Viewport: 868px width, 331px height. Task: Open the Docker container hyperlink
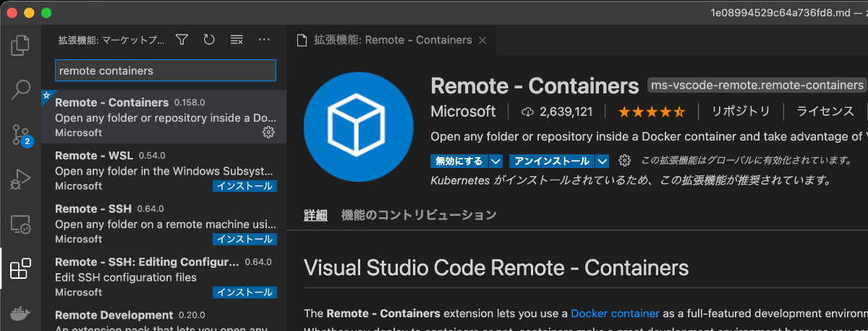(x=615, y=314)
